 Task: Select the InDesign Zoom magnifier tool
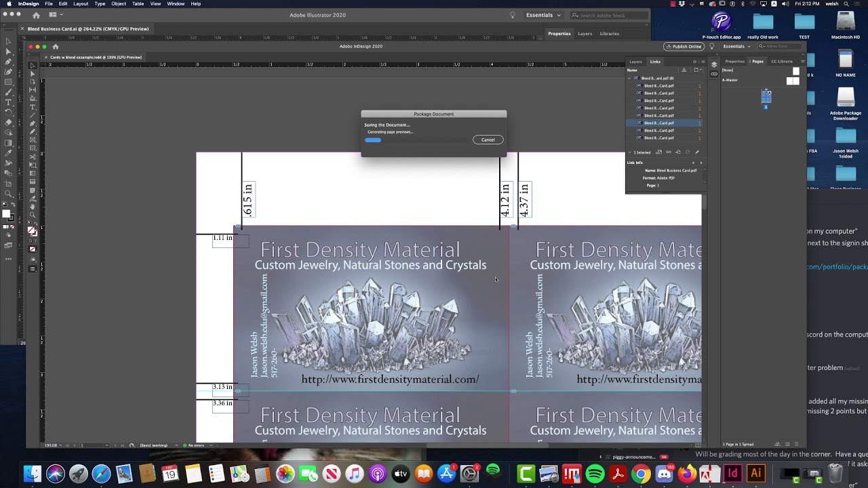point(33,215)
